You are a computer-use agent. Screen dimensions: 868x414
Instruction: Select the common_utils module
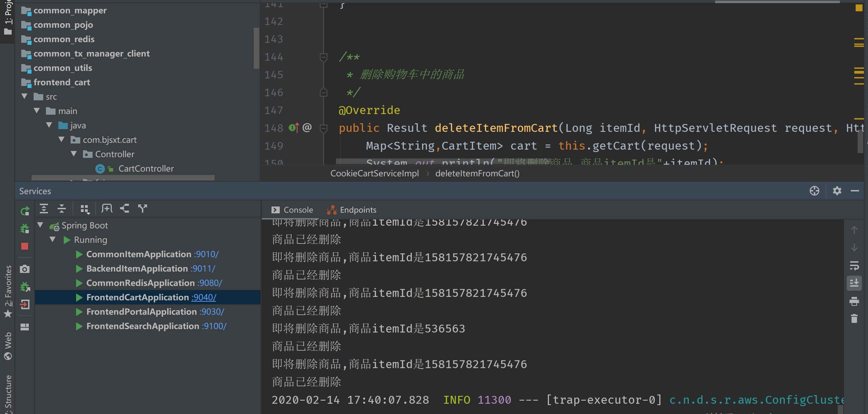pyautogui.click(x=63, y=68)
